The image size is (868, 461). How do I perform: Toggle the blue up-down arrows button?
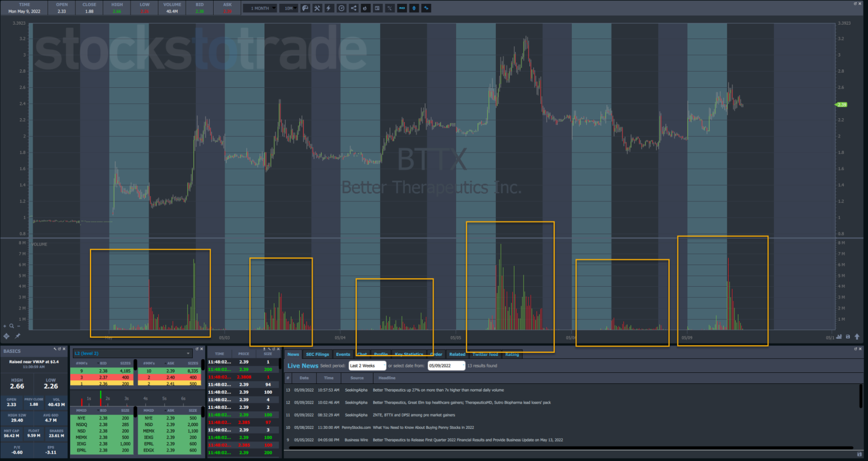click(414, 8)
